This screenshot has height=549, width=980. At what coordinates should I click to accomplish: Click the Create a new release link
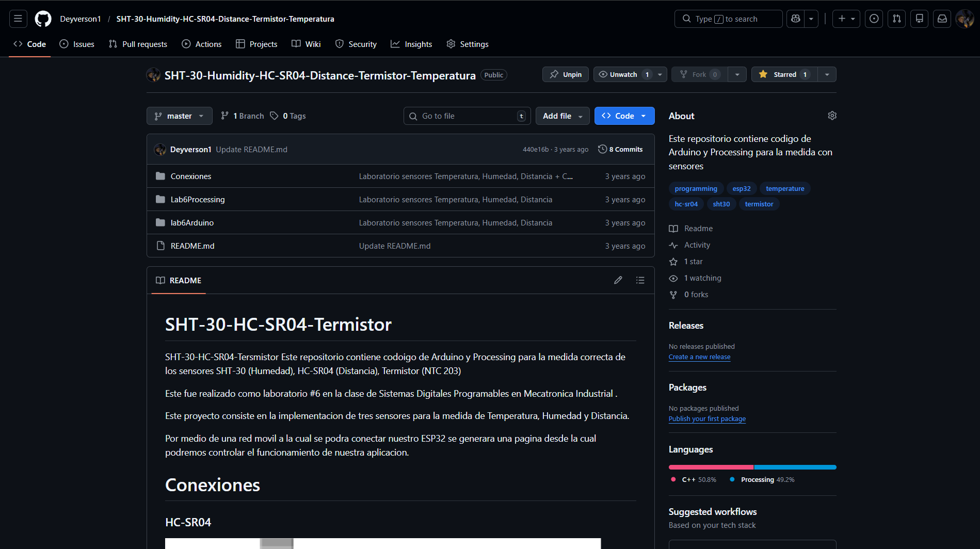(699, 357)
